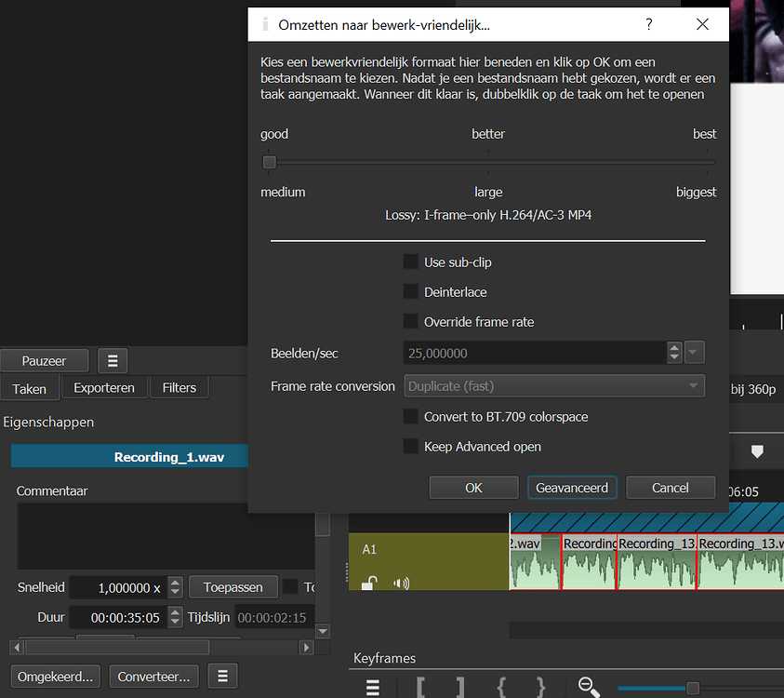Click inside the Commentaar text field

[153, 535]
